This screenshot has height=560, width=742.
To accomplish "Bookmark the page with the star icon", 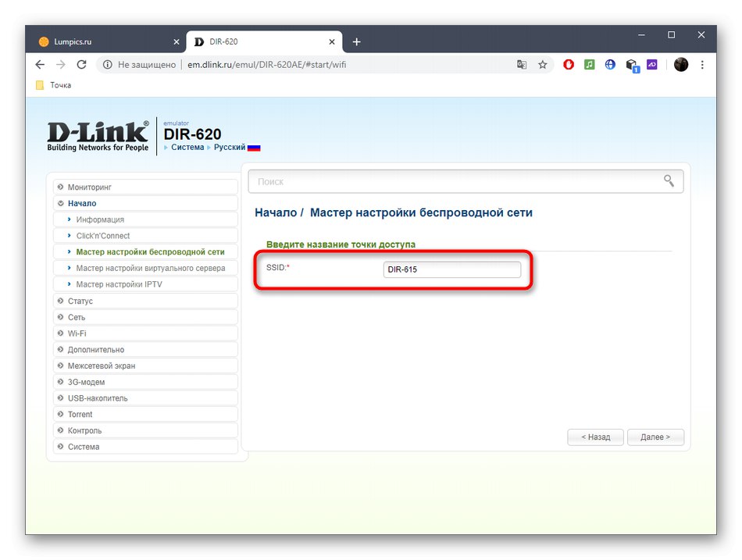I will click(x=543, y=65).
